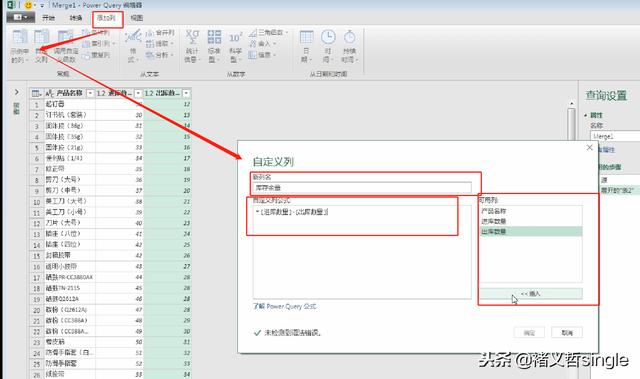Open the Duration (持续时间) stopwatch tool
The height and width of the screenshot is (379, 640).
[x=349, y=46]
